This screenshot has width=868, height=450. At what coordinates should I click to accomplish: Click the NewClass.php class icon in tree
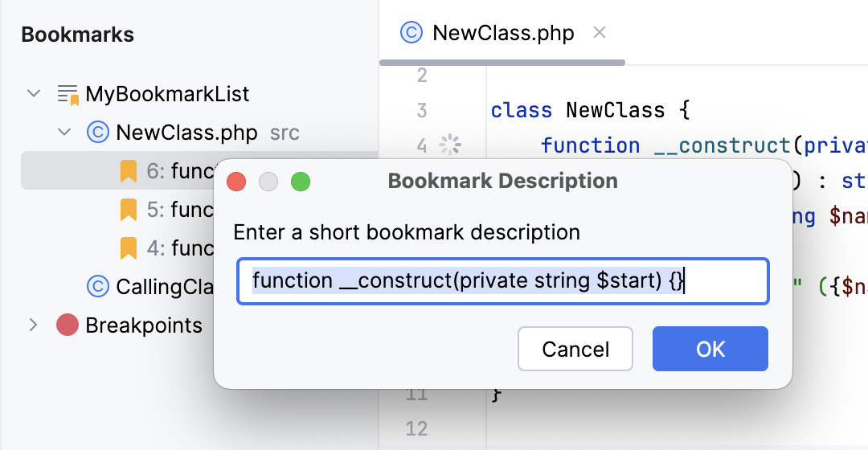97,132
